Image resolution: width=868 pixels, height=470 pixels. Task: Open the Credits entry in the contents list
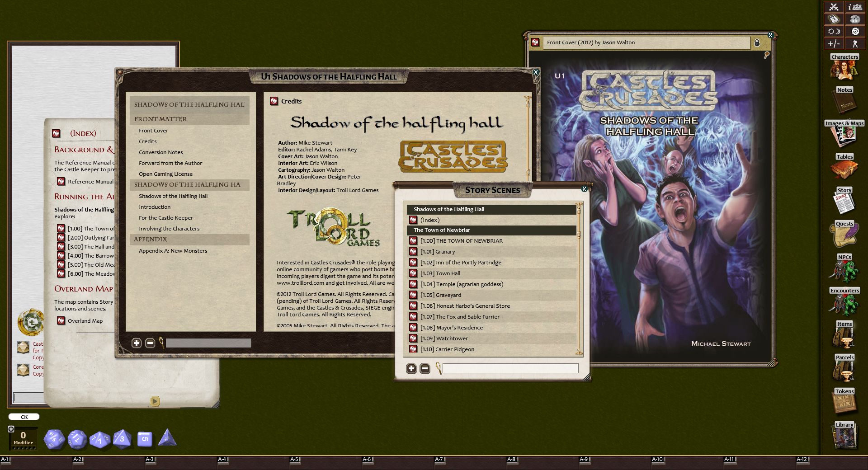(148, 141)
